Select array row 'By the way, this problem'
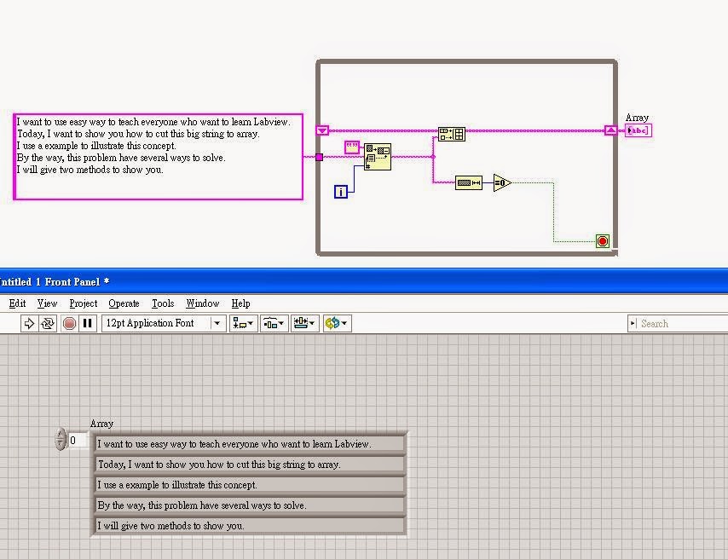Viewport: 728px width, 560px height. coord(249,505)
